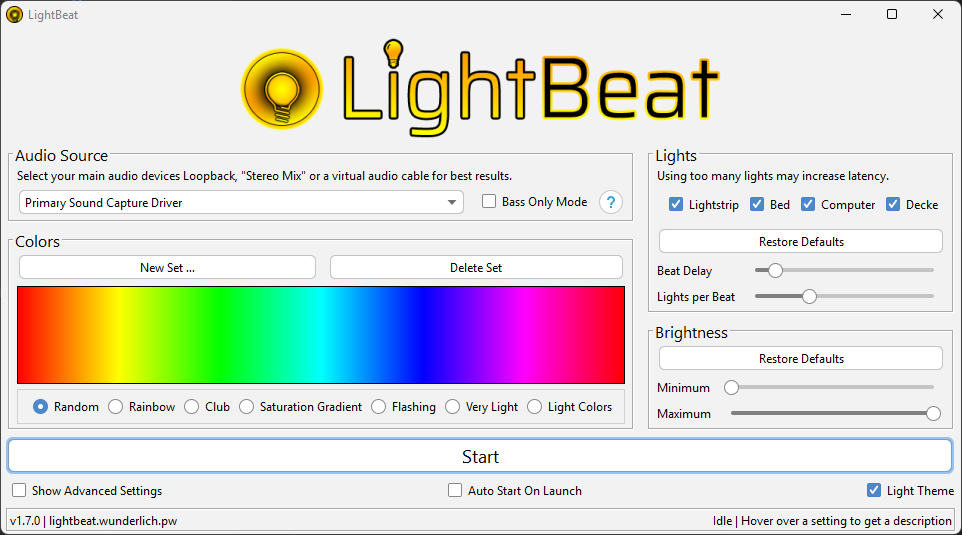Click the rainbow color gradient preview
The height and width of the screenshot is (535, 962).
click(321, 335)
